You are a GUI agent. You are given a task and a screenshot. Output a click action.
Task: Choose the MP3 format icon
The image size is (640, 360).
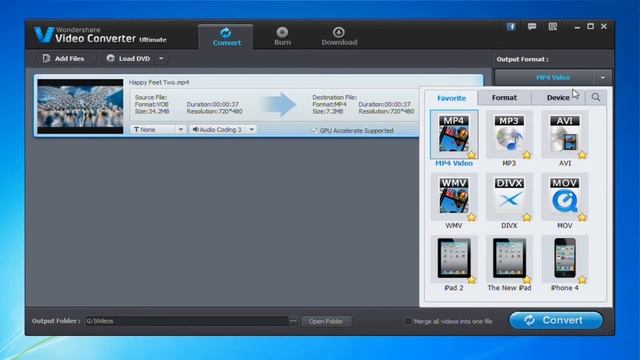coord(509,134)
